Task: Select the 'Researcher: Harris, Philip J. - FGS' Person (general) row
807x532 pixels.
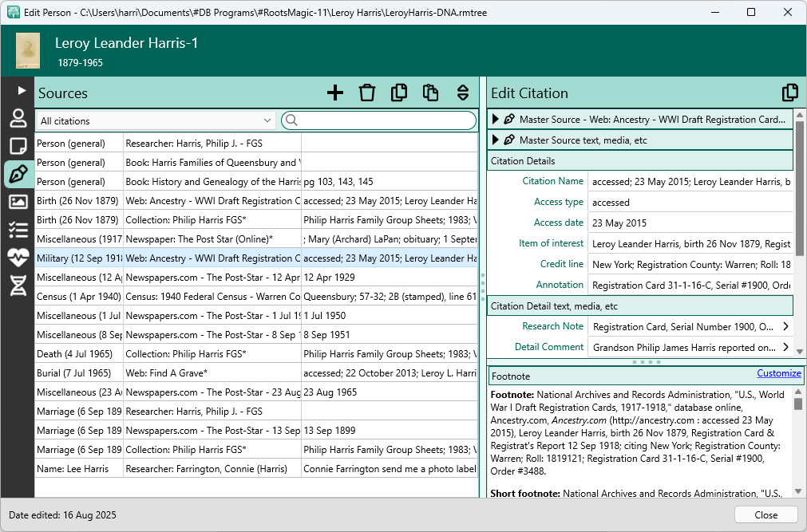Action: [256, 144]
